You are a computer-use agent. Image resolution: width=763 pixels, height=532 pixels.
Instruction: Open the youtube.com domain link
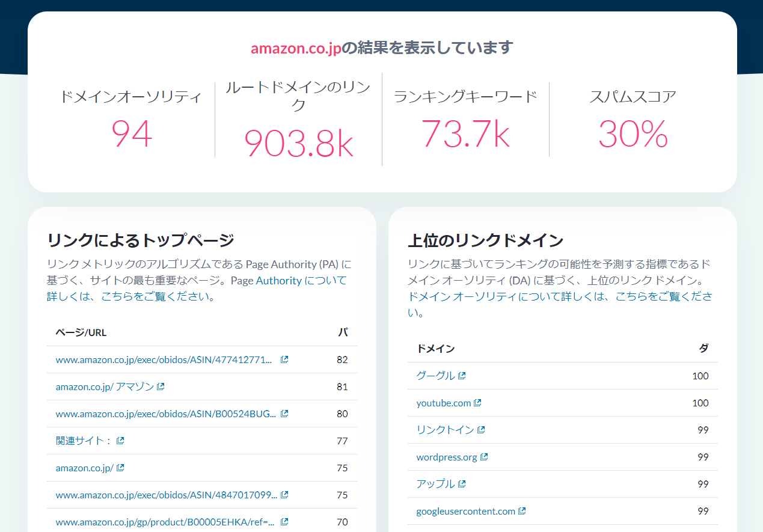click(x=444, y=403)
